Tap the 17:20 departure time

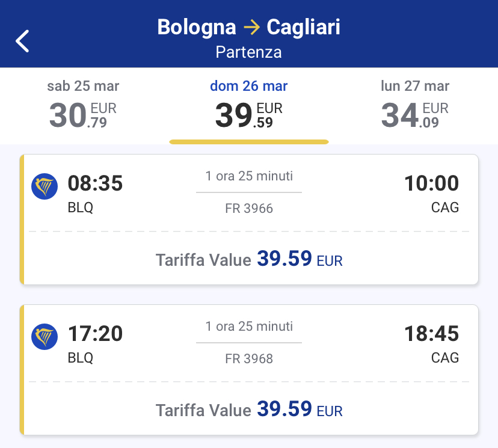point(95,334)
